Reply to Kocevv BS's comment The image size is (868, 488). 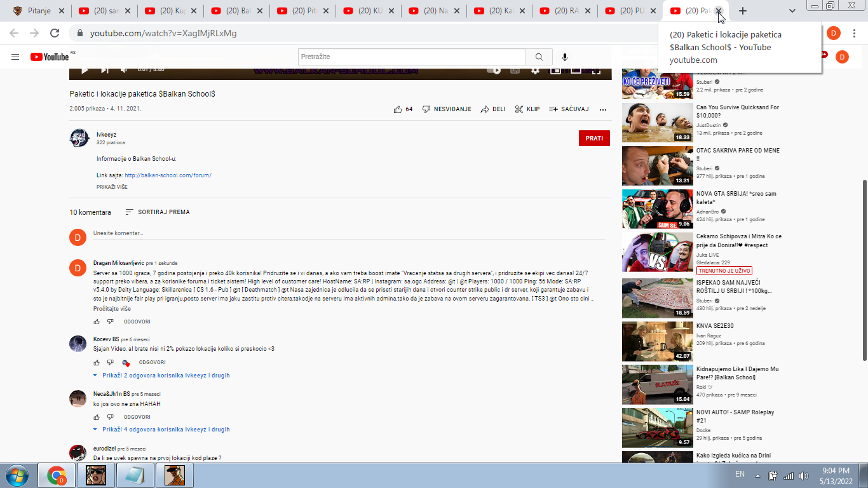pos(153,363)
